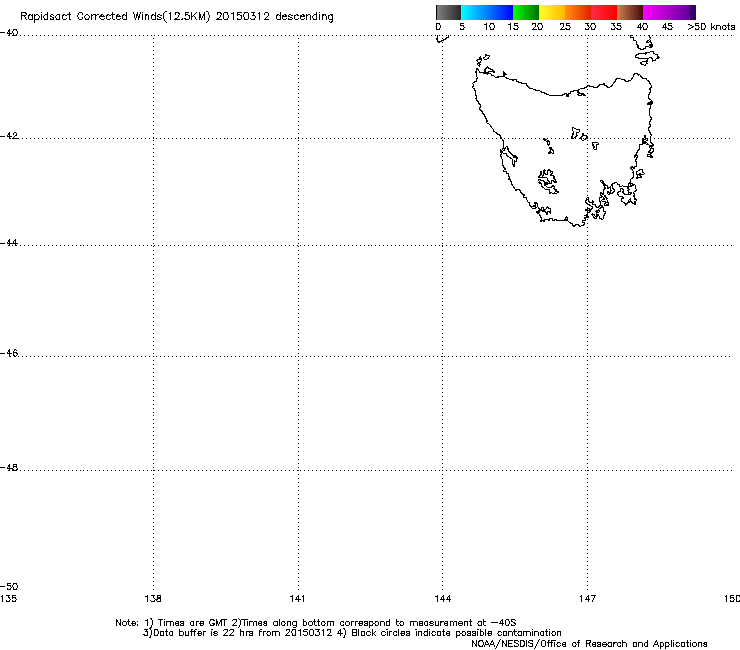
Task: Click the brown 35-40 knots color segment
Action: point(630,12)
